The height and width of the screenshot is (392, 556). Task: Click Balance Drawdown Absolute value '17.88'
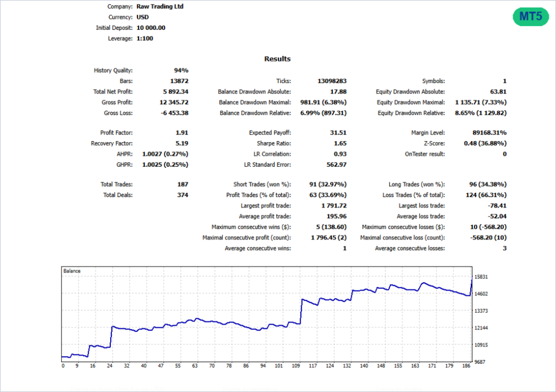pyautogui.click(x=338, y=91)
